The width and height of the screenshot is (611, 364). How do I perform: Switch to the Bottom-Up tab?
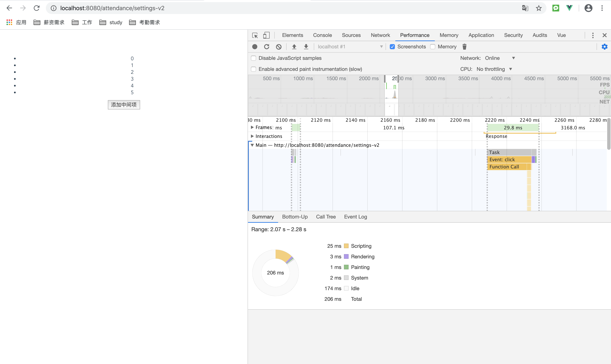(295, 217)
